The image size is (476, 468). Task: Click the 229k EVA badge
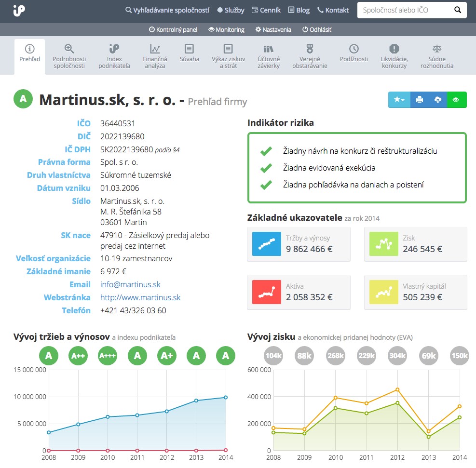click(367, 356)
